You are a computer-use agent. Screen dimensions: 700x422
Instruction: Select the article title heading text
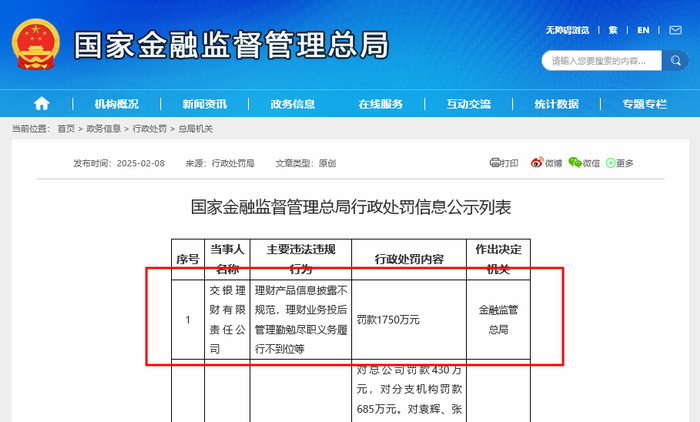coord(351,207)
